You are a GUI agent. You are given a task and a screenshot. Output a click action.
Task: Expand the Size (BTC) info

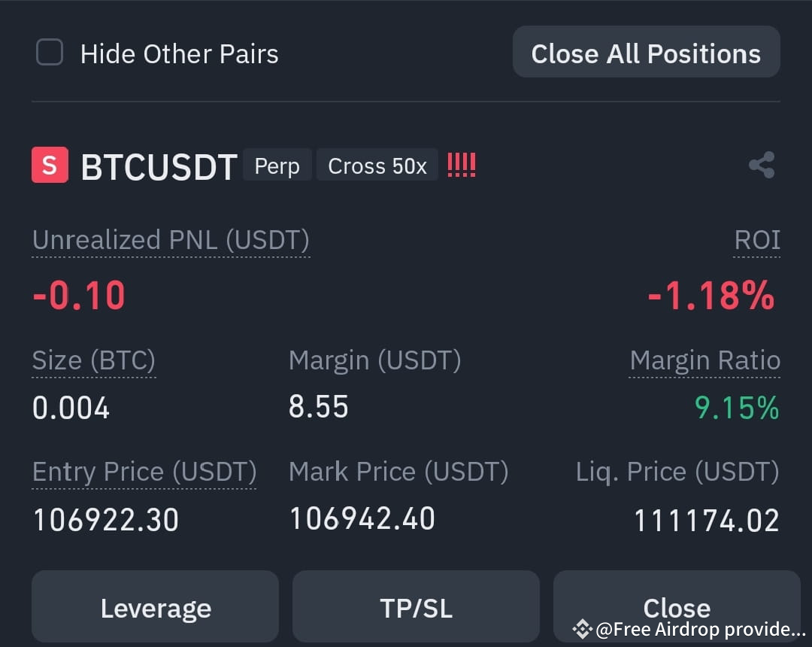pos(93,360)
